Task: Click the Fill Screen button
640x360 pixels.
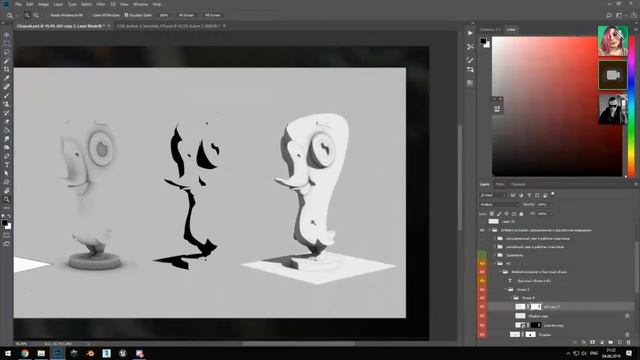Action: tap(212, 15)
